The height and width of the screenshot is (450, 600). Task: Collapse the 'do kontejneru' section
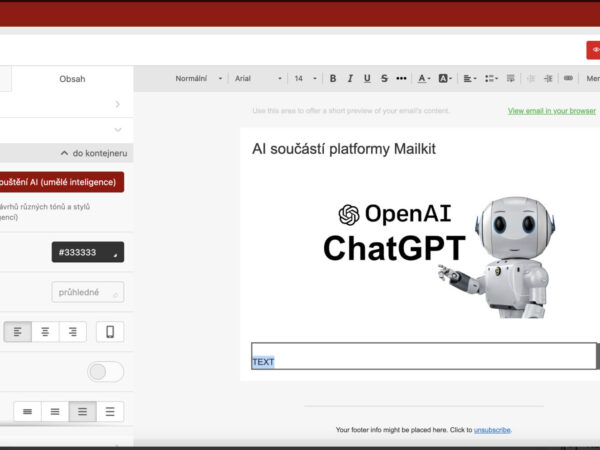pyautogui.click(x=94, y=153)
